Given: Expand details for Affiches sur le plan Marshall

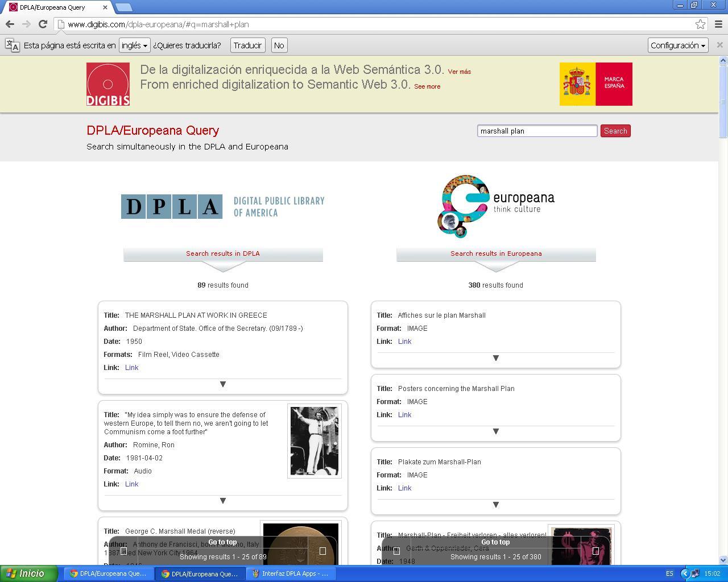Looking at the screenshot, I should pyautogui.click(x=495, y=358).
